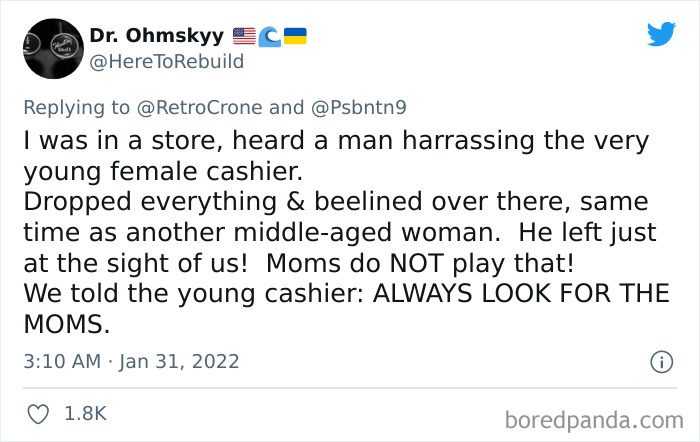The height and width of the screenshot is (442, 700).
Task: View the 1.8K likes count
Action: pyautogui.click(x=86, y=414)
